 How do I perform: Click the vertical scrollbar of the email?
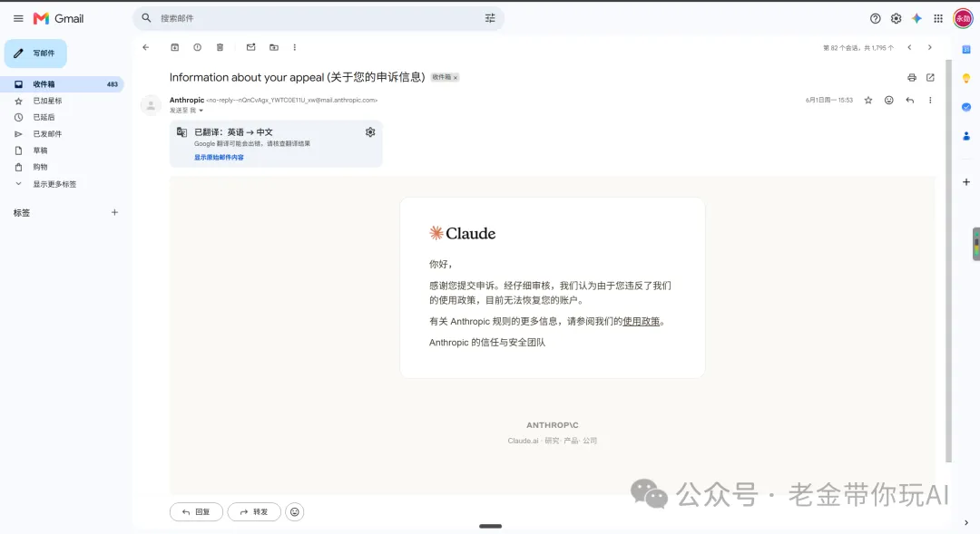(949, 260)
